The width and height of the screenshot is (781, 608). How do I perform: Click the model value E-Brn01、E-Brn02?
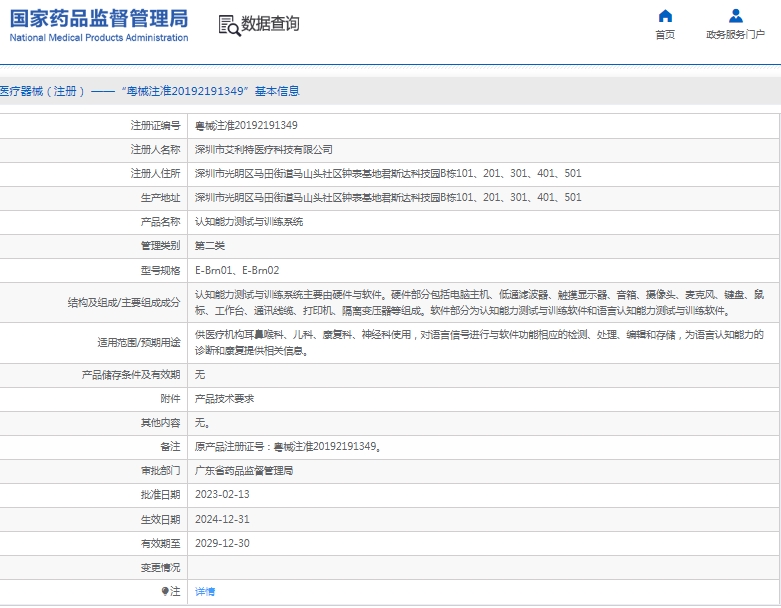click(237, 270)
